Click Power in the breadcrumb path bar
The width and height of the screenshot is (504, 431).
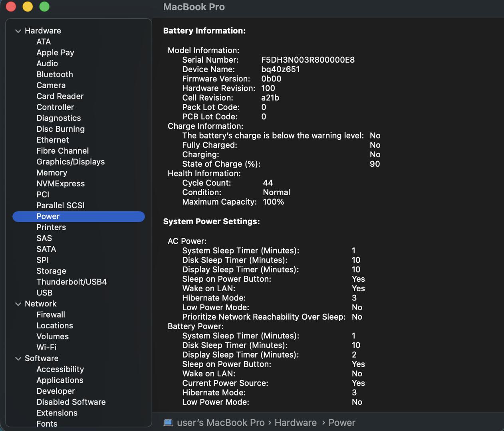pos(342,423)
